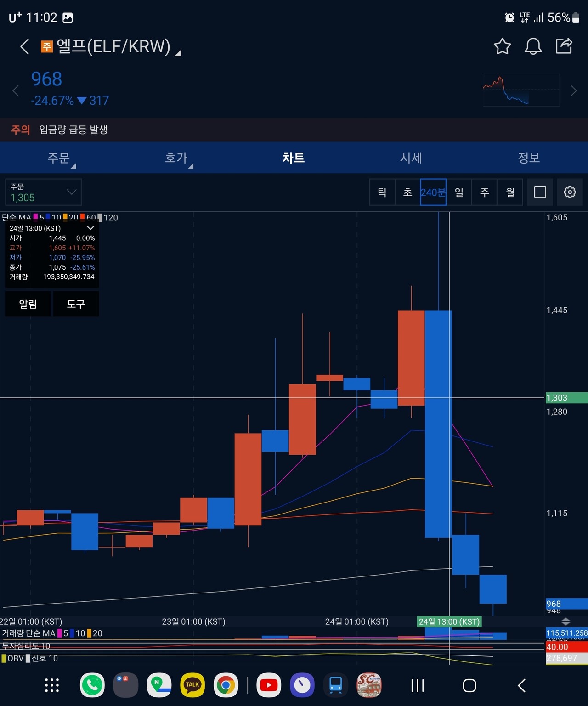Image resolution: width=588 pixels, height=706 pixels.
Task: Switch chart interval to 일 (daily)
Action: click(459, 192)
